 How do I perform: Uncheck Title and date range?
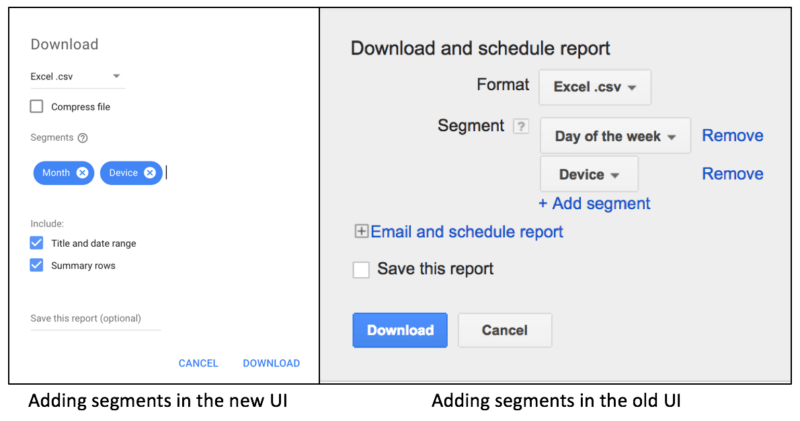[x=36, y=243]
